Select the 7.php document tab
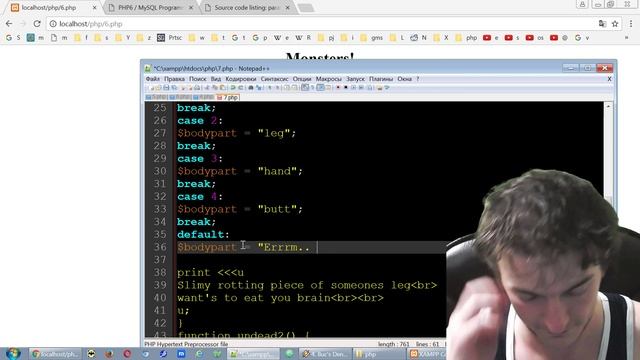 [x=228, y=97]
